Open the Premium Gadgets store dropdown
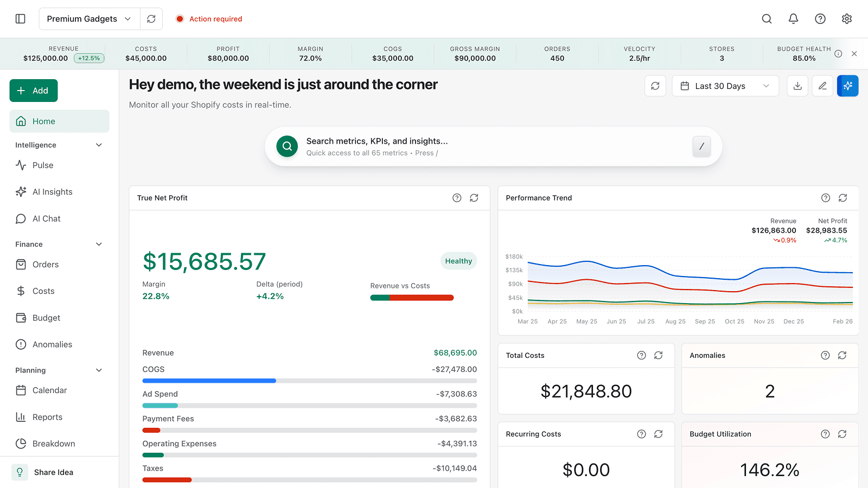868x488 pixels. [x=90, y=19]
